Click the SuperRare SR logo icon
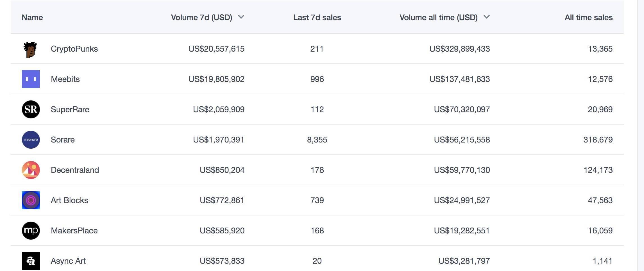 [31, 109]
